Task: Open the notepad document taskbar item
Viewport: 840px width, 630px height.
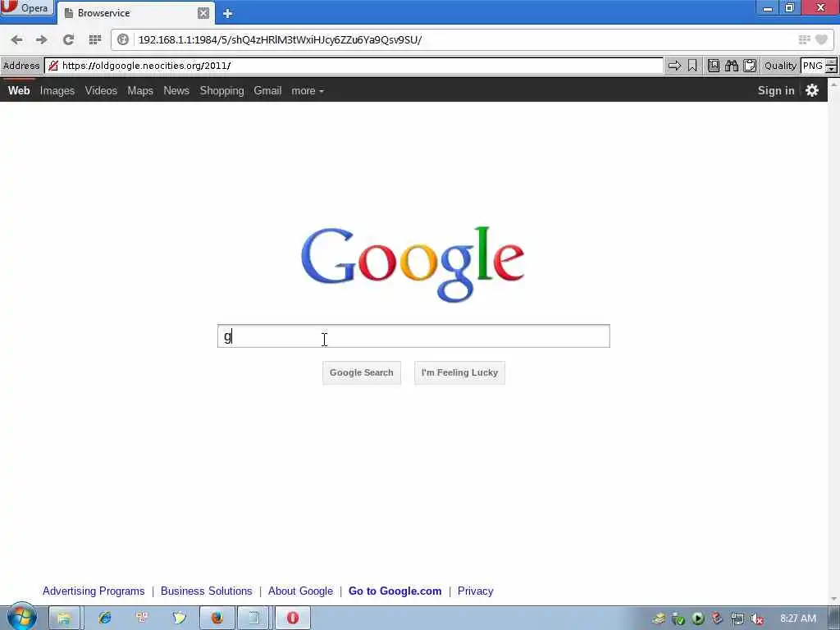Action: [x=254, y=618]
